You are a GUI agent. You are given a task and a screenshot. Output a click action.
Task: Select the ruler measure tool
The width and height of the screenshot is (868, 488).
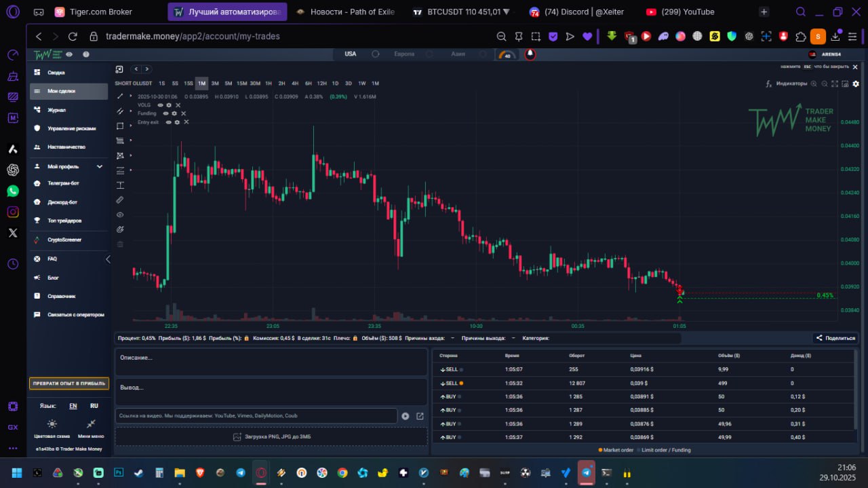(x=121, y=200)
